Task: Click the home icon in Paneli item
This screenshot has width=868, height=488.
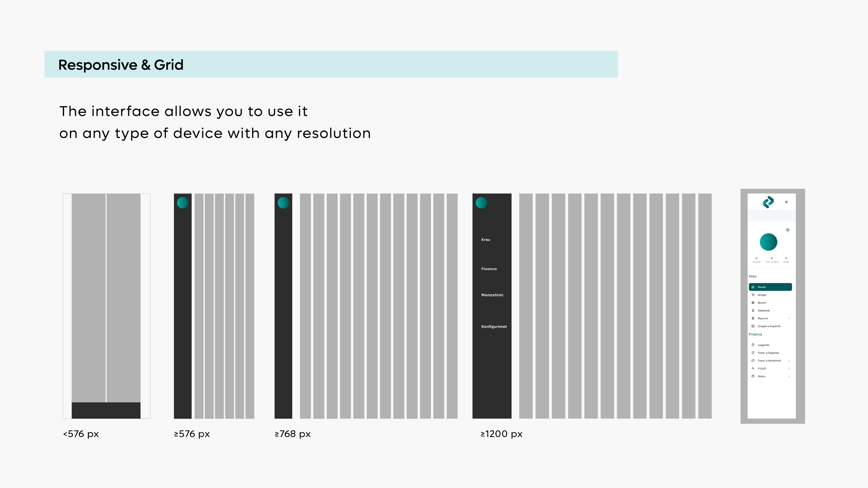Action: pos(753,287)
